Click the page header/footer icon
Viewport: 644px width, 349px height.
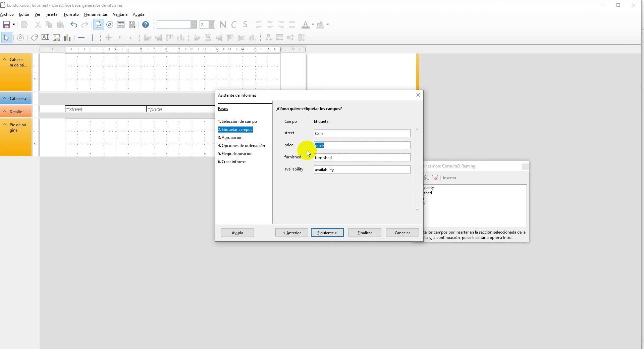tap(121, 24)
